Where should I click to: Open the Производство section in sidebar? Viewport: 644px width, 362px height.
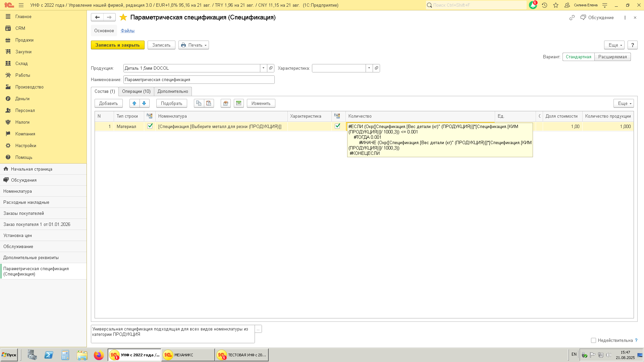[29, 87]
